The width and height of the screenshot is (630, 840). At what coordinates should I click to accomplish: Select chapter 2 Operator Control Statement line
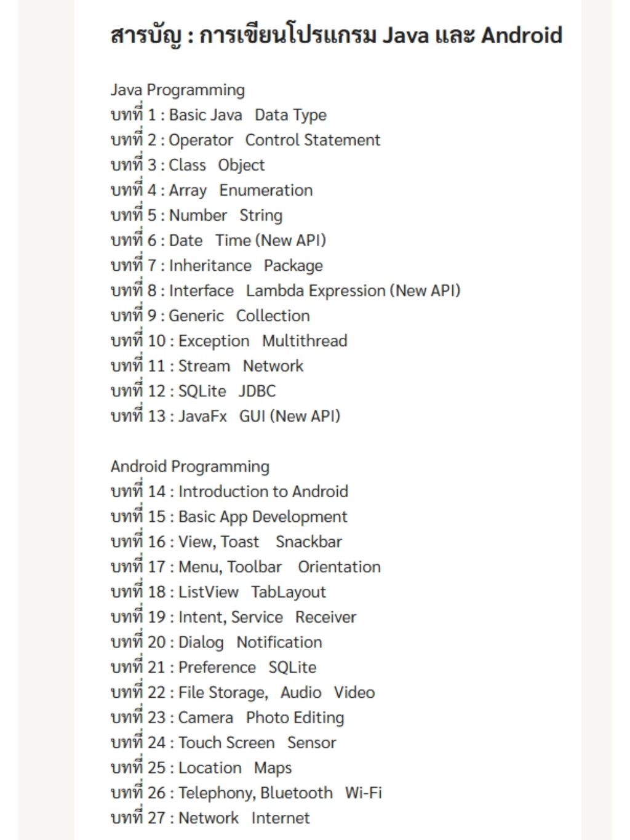tap(245, 140)
